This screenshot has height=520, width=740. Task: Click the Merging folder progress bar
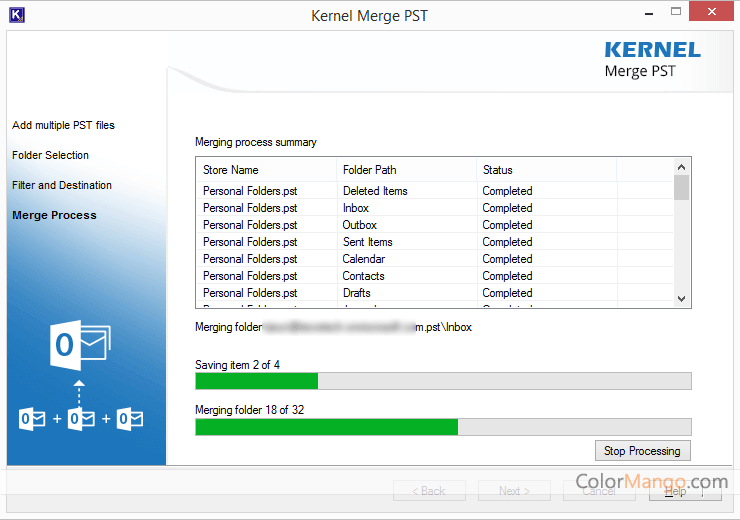pos(443,427)
